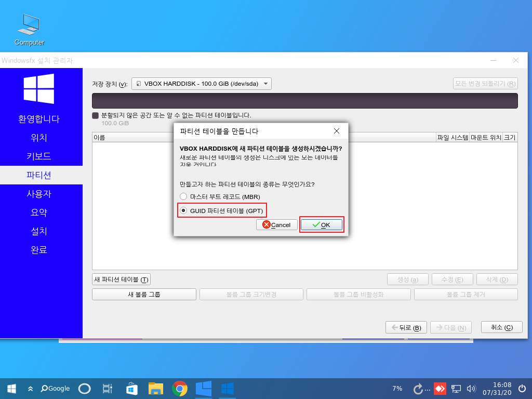Click the 크기 column header
Viewport: 532px width, 399px height.
click(510, 137)
